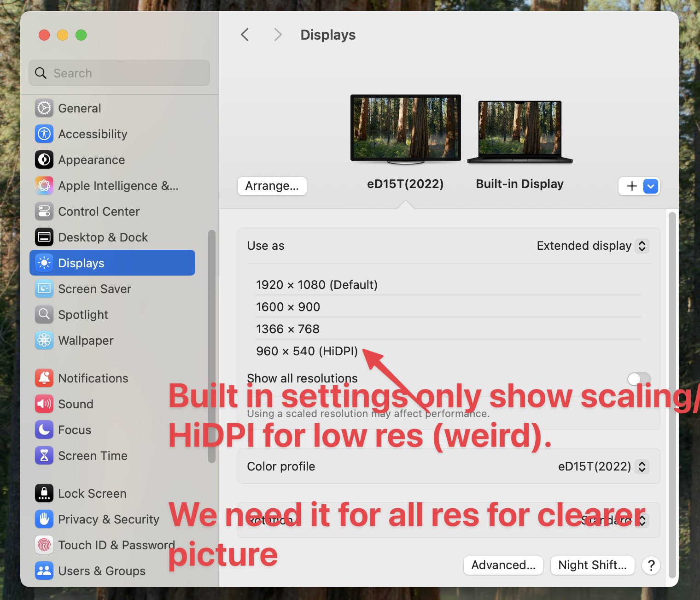Image resolution: width=700 pixels, height=600 pixels.
Task: Click the Lock Screen icon
Action: [x=44, y=494]
